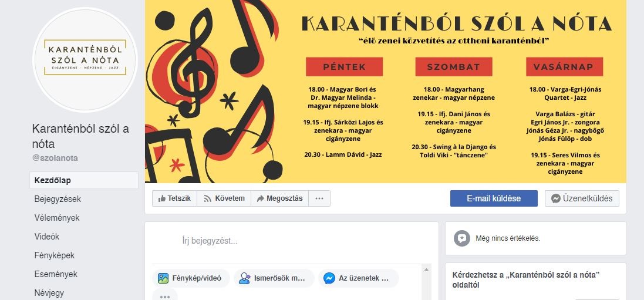The image size is (644, 300).
Task: Open Fényképek from the sidebar
Action: point(55,255)
